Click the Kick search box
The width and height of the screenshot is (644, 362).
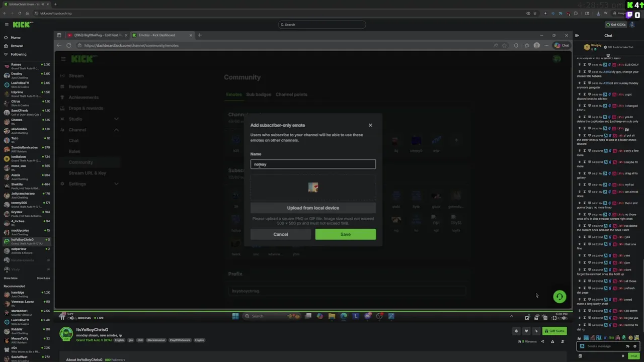tap(322, 25)
